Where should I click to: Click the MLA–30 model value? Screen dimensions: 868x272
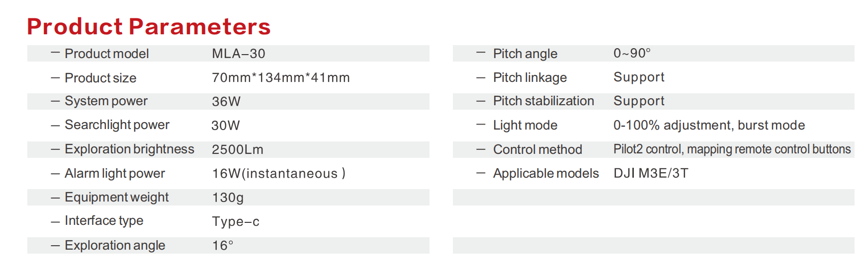click(239, 54)
